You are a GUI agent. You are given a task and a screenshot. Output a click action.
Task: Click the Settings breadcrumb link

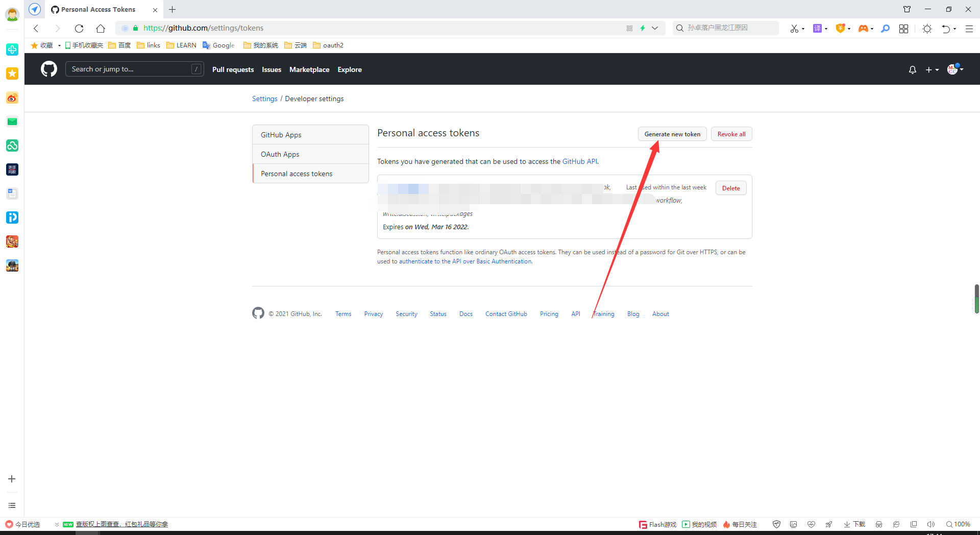click(264, 99)
